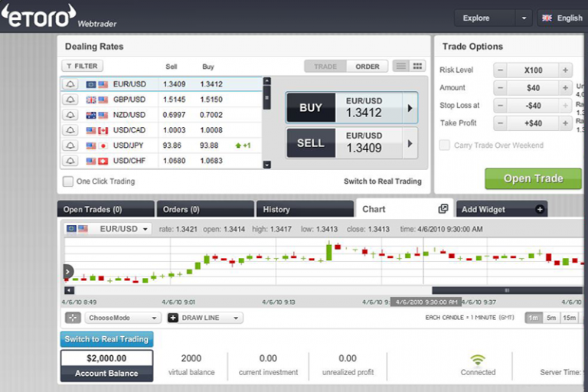Click the Connected wifi status icon
588x392 pixels.
(478, 360)
